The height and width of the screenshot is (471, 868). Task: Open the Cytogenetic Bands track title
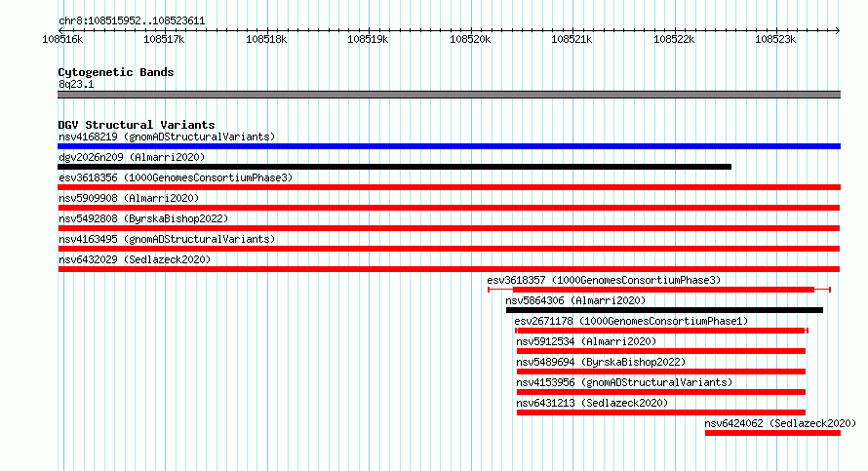[116, 72]
